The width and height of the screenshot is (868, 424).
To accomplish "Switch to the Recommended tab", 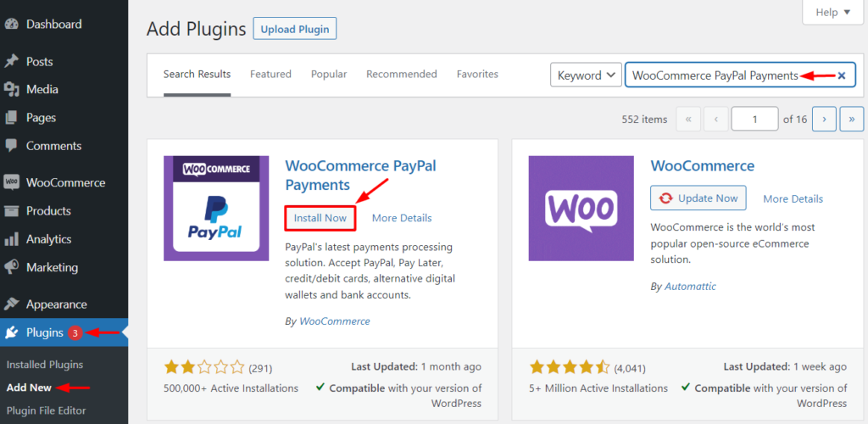I will [x=401, y=74].
